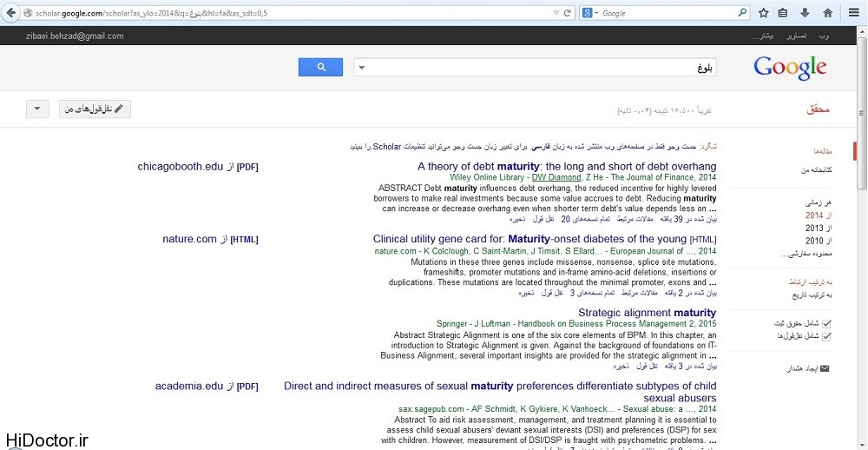Select the 'since 2013' time filter
The height and width of the screenshot is (450, 868).
[813, 228]
